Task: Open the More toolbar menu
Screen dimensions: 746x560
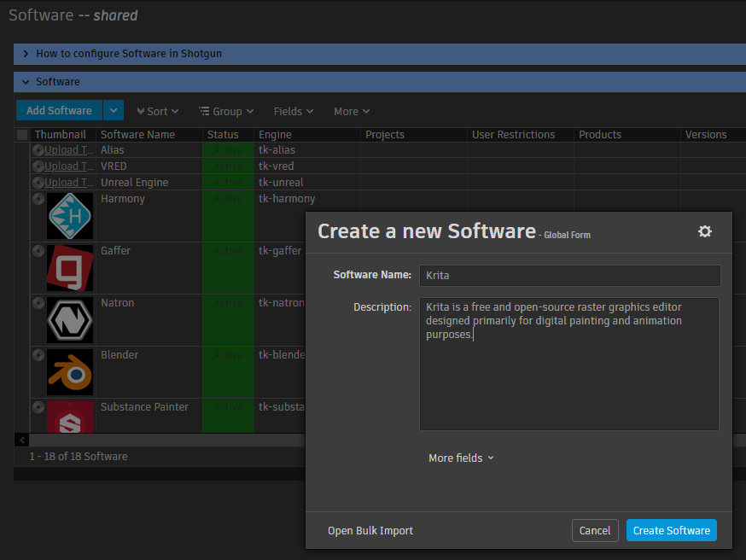Action: coord(352,111)
